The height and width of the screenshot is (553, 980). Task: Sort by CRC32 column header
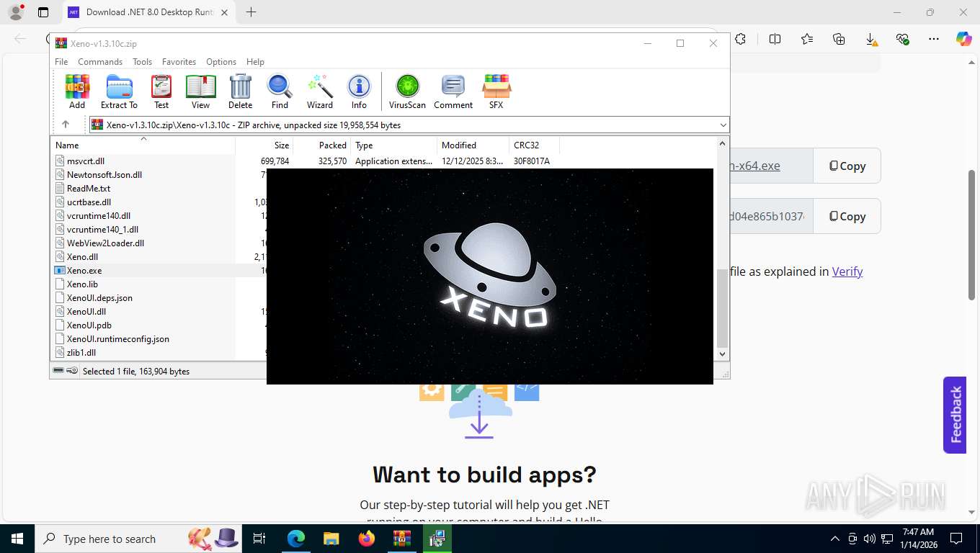[x=534, y=145]
